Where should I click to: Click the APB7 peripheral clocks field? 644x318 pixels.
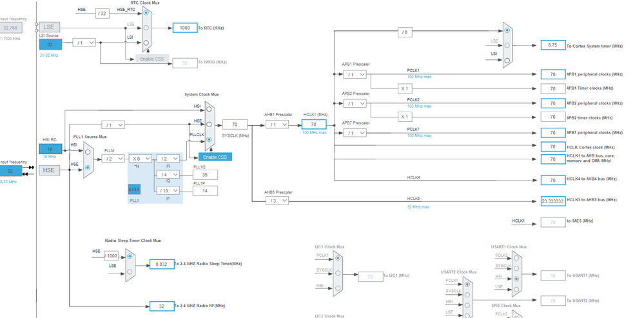click(x=553, y=133)
